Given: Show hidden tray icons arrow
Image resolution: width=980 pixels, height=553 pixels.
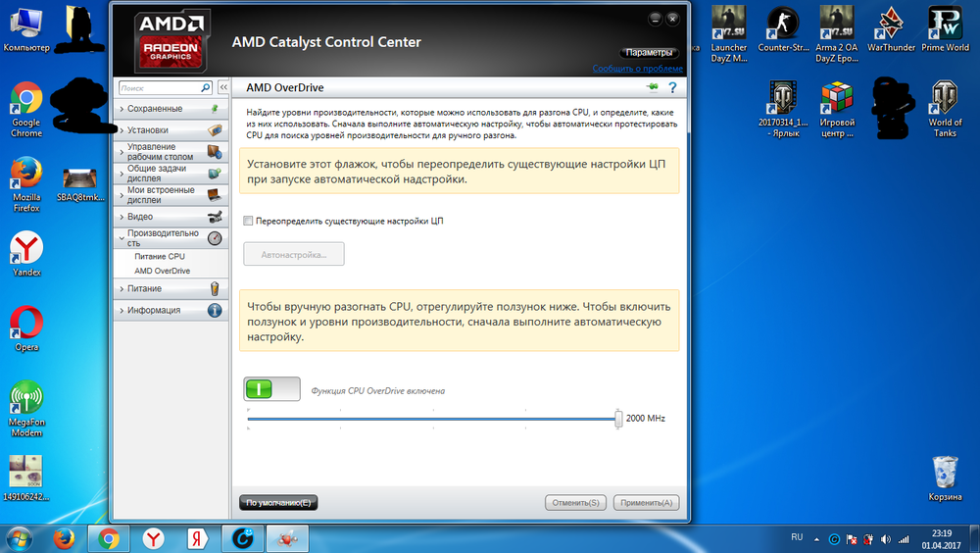Looking at the screenshot, I should coord(816,539).
